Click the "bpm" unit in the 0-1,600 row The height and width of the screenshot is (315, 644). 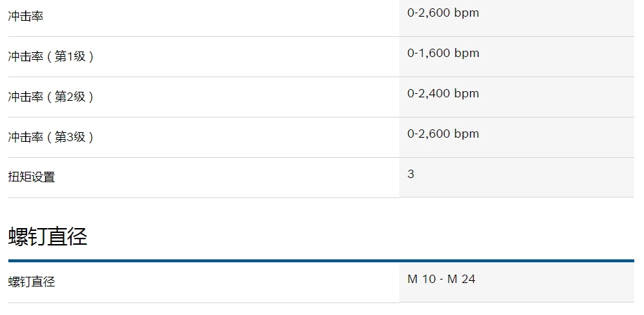click(x=467, y=54)
